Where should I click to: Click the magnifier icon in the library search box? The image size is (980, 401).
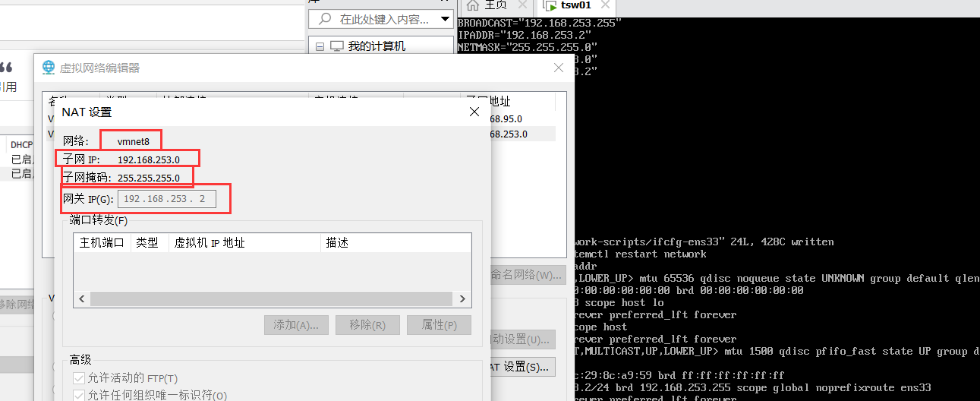[325, 18]
